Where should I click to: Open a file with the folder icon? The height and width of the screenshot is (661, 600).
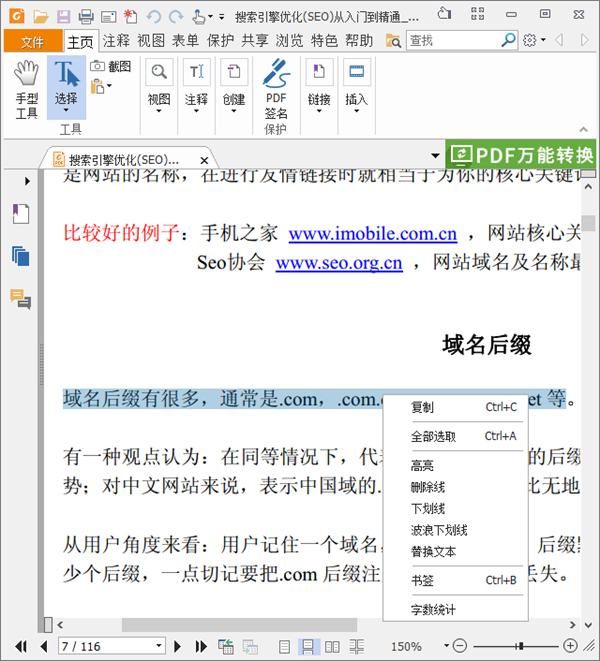pyautogui.click(x=41, y=17)
